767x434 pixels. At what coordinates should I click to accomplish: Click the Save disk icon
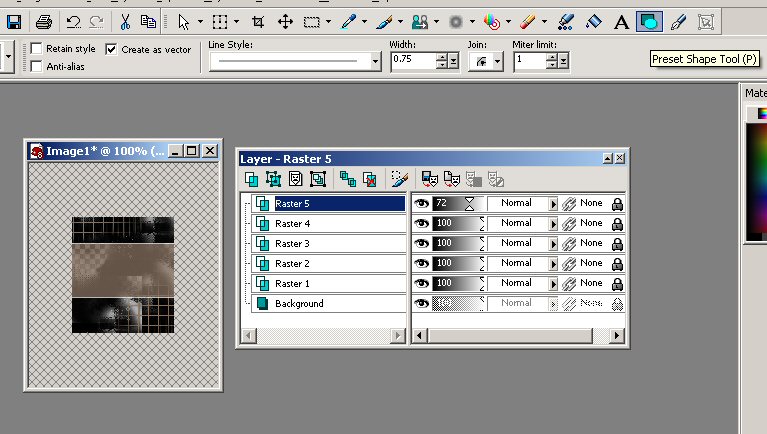[x=15, y=20]
